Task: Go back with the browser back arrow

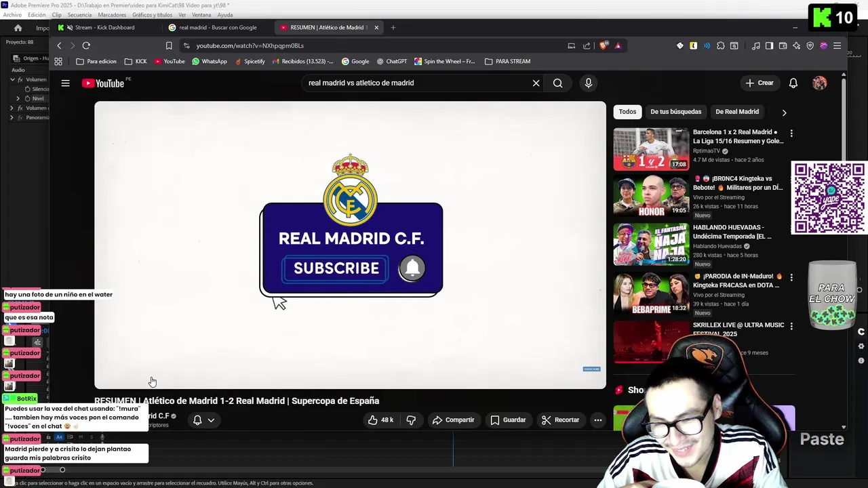Action: pos(59,45)
